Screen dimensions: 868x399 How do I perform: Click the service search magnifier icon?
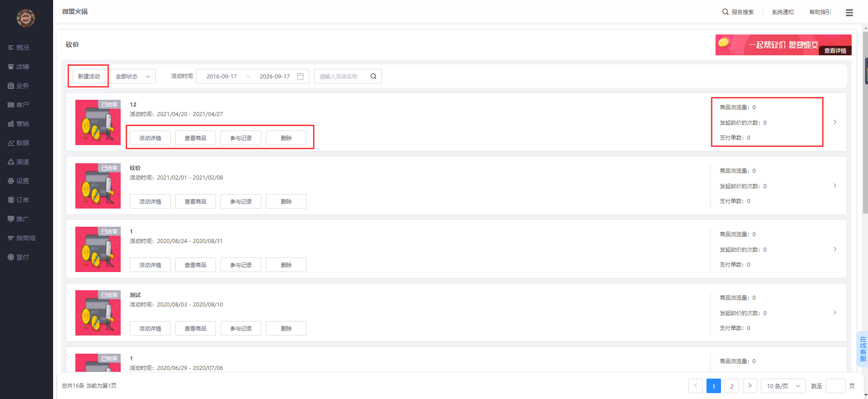tap(725, 12)
